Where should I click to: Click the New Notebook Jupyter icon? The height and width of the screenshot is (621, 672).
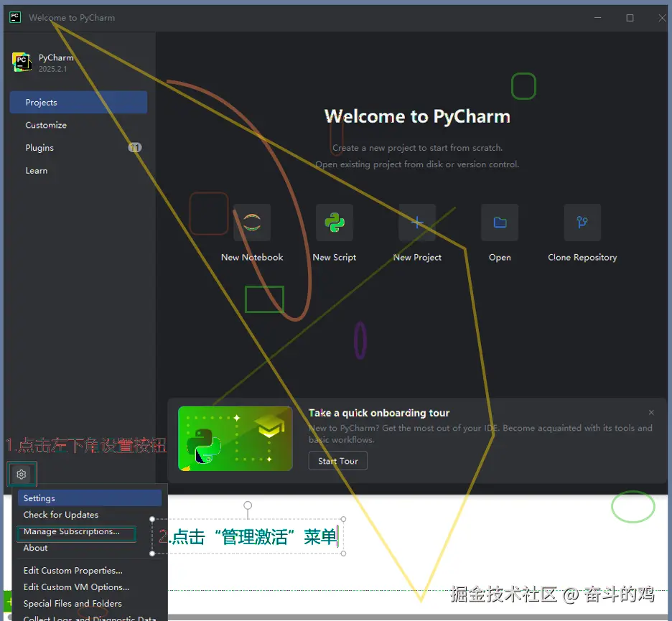pos(252,223)
